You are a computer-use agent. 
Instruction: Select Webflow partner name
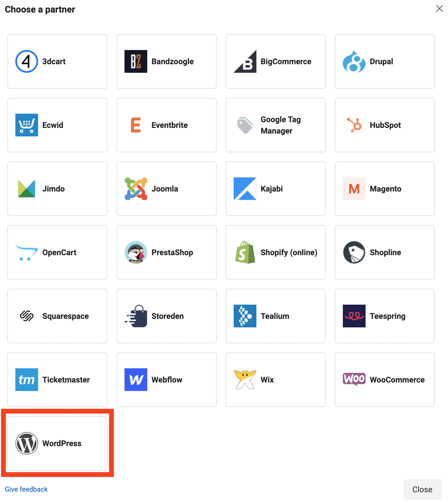(167, 380)
